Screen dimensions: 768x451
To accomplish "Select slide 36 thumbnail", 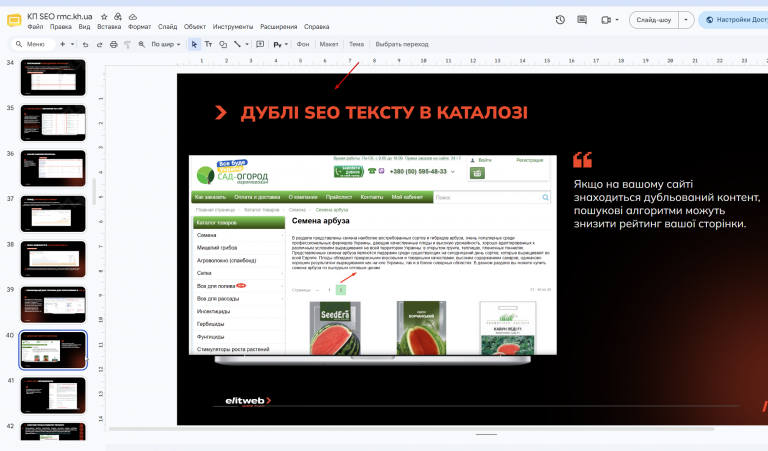I will (53, 168).
